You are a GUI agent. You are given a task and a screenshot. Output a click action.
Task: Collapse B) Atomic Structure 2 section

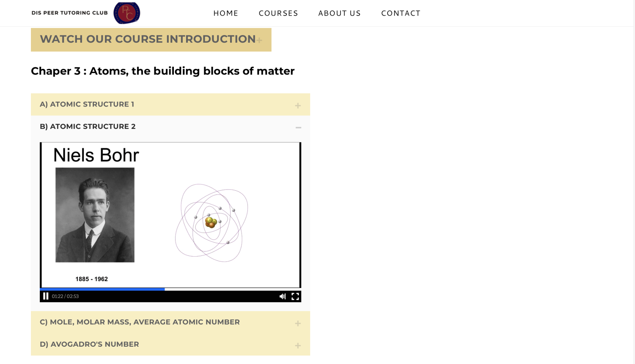point(170,126)
